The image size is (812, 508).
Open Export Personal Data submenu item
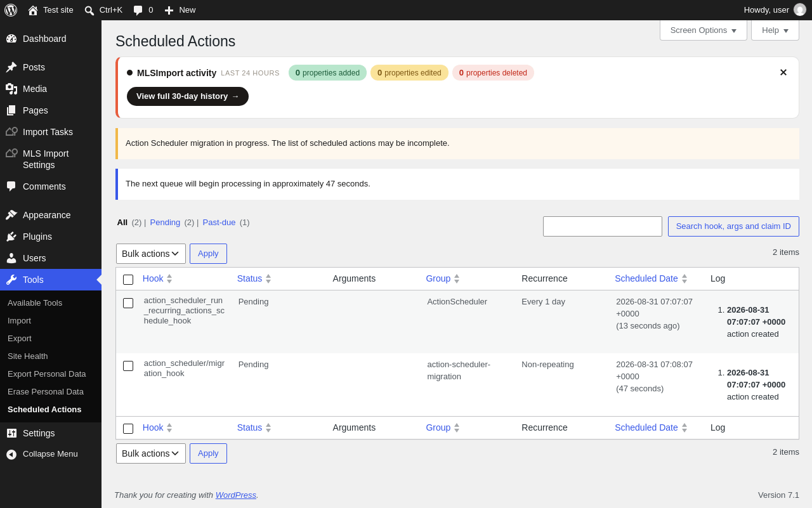point(47,374)
